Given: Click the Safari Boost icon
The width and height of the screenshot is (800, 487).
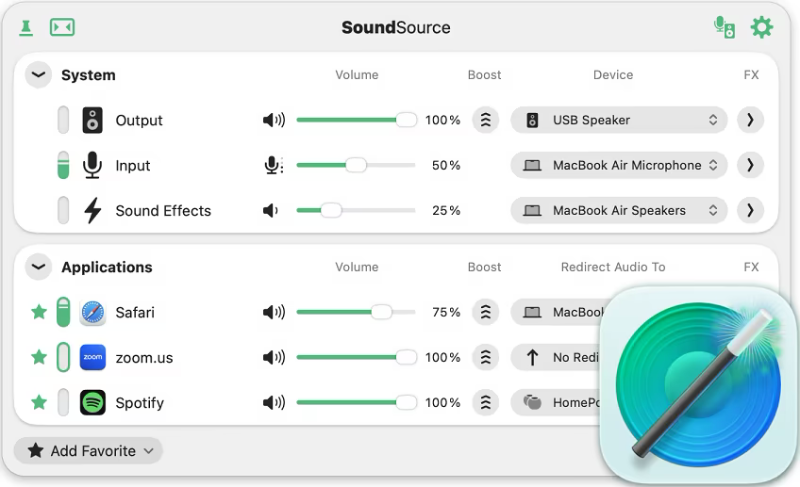Looking at the screenshot, I should point(485,312).
